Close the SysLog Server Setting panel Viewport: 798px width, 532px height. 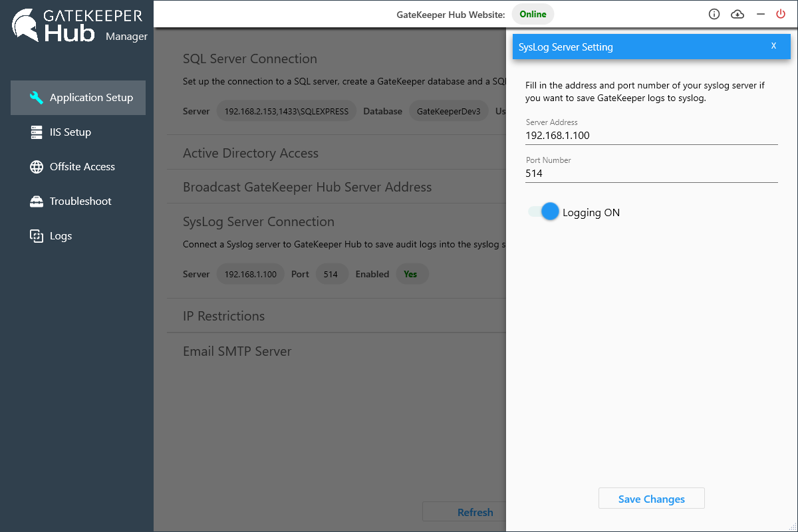[773, 46]
